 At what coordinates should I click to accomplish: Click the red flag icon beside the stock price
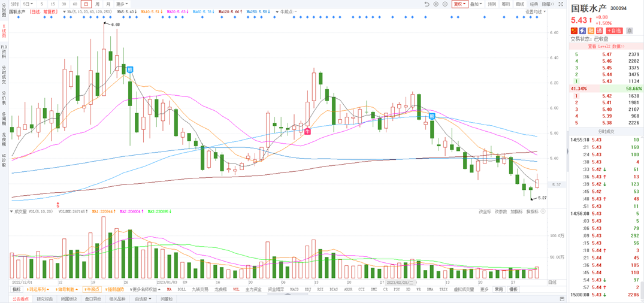coord(574,31)
